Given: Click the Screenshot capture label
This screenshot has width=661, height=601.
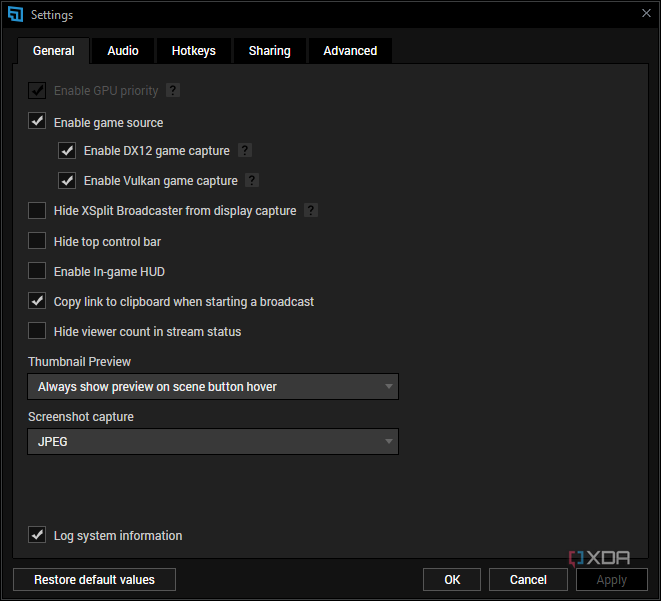Looking at the screenshot, I should coord(81,416).
